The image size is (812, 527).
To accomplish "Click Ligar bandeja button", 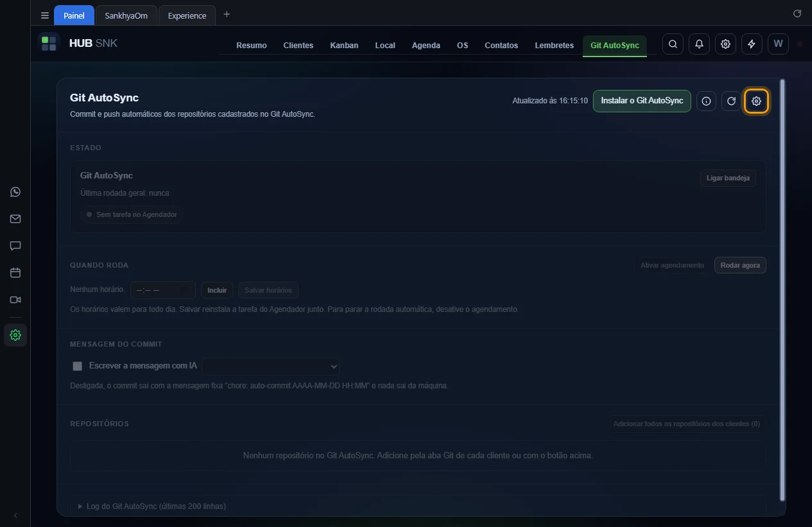I will pyautogui.click(x=728, y=178).
